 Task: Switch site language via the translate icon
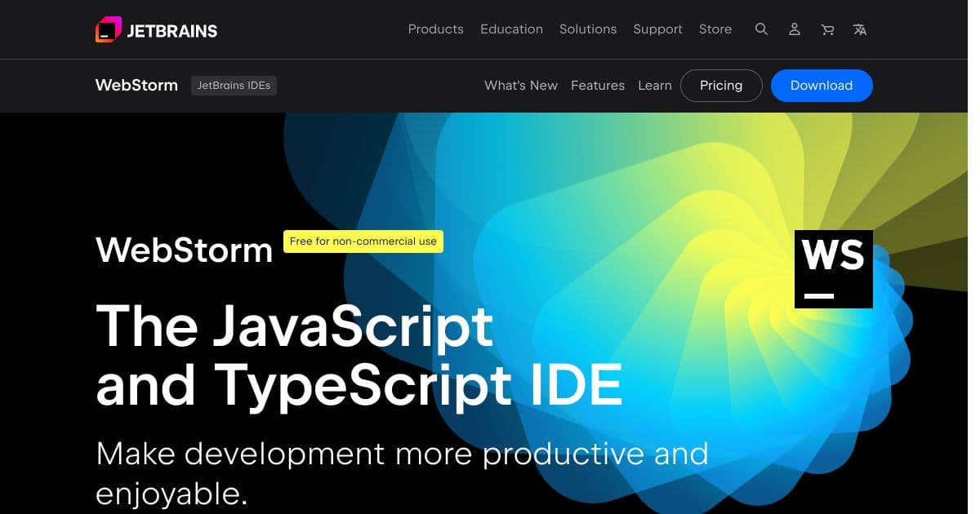pos(859,29)
